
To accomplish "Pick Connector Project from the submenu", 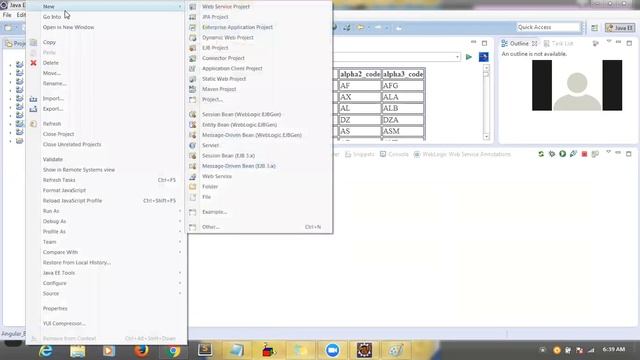I will click(223, 58).
